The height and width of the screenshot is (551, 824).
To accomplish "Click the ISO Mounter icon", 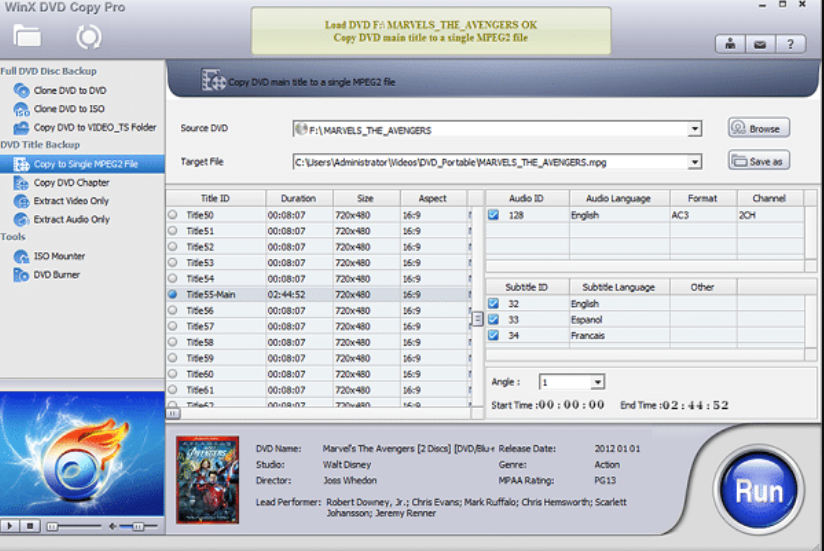I will (x=22, y=256).
